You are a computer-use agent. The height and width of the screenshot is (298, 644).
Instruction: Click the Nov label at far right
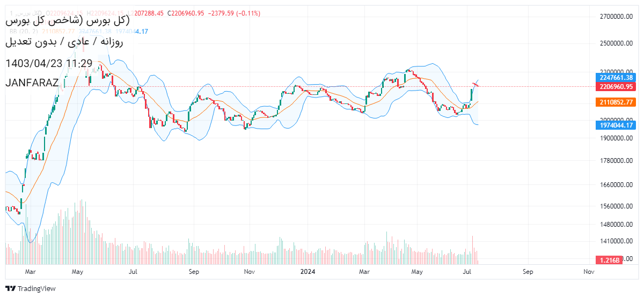click(x=589, y=272)
